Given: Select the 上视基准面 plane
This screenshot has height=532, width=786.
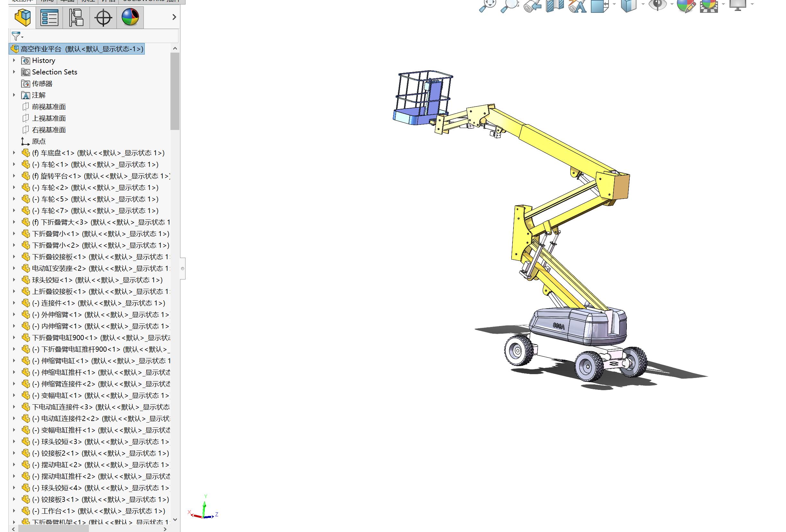Looking at the screenshot, I should pos(49,118).
